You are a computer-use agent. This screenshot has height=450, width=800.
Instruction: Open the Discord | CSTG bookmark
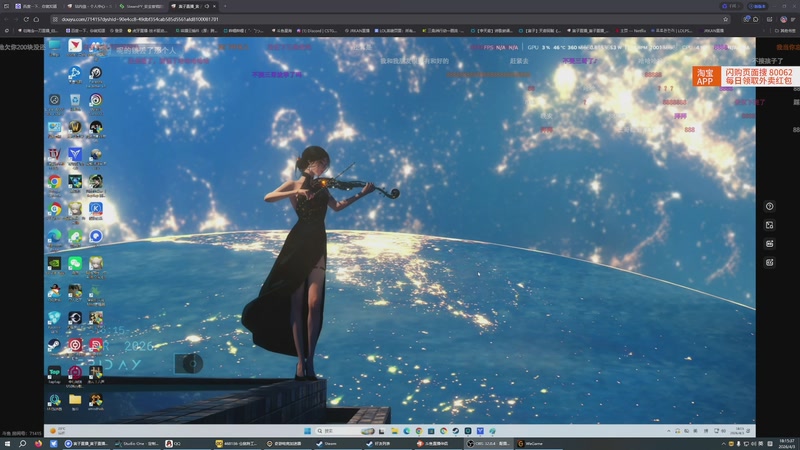click(x=316, y=31)
